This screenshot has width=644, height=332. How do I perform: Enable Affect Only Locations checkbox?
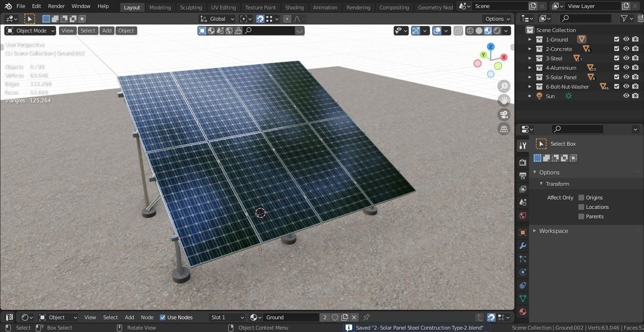[581, 207]
